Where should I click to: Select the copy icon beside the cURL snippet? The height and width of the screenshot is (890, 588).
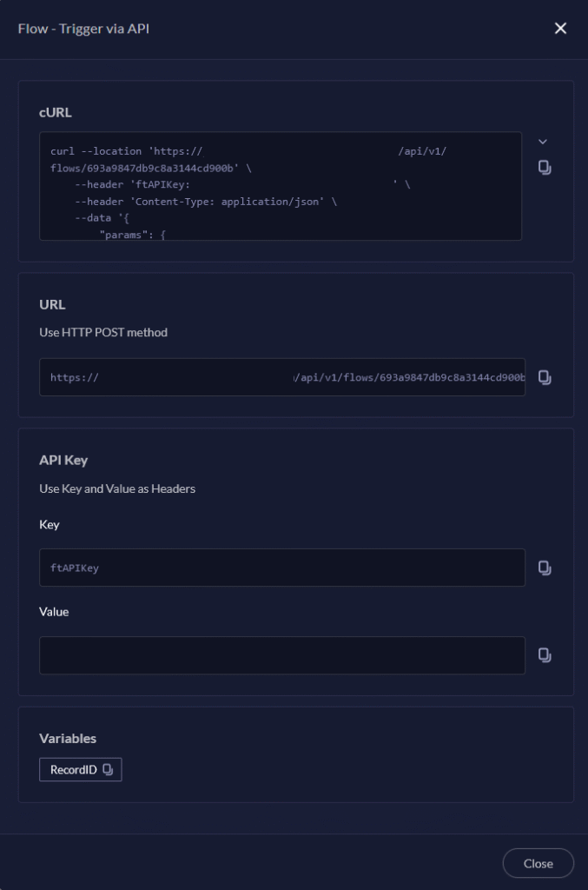coord(545,168)
